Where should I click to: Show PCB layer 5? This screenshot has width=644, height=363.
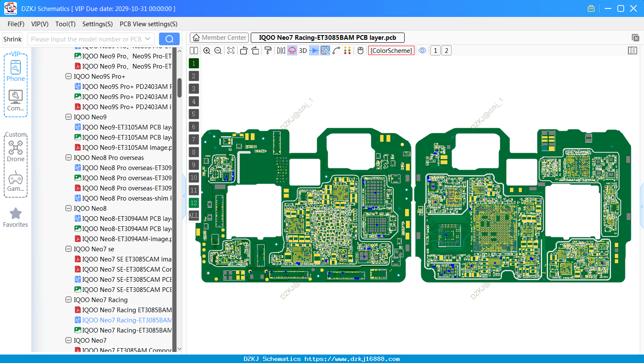tap(194, 114)
